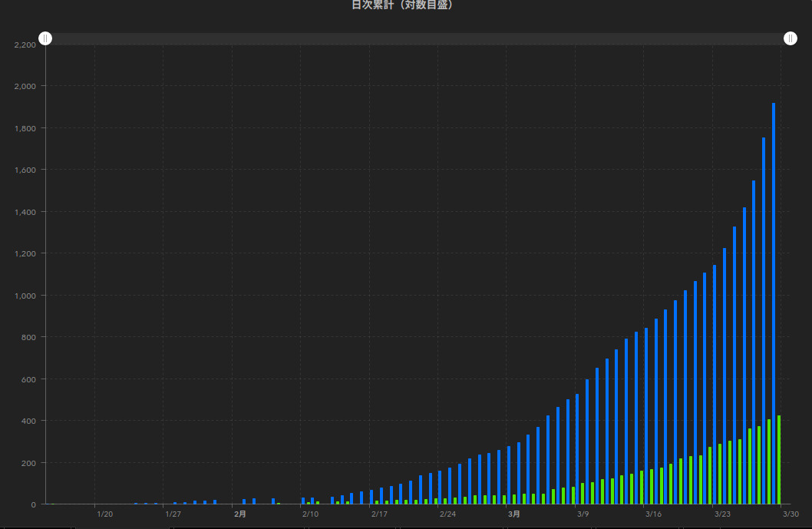The image size is (812, 529).
Task: Click the 2,000 value label on y-axis
Action: pyautogui.click(x=25, y=86)
